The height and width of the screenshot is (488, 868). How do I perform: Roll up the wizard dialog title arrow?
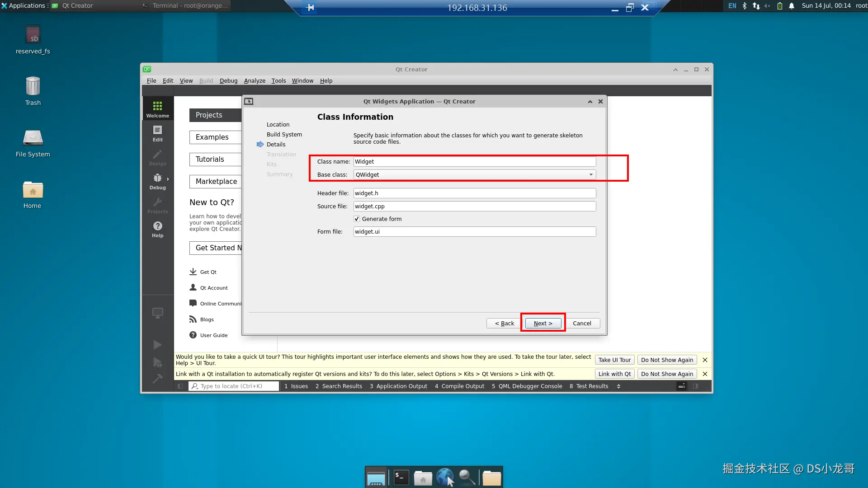point(590,102)
